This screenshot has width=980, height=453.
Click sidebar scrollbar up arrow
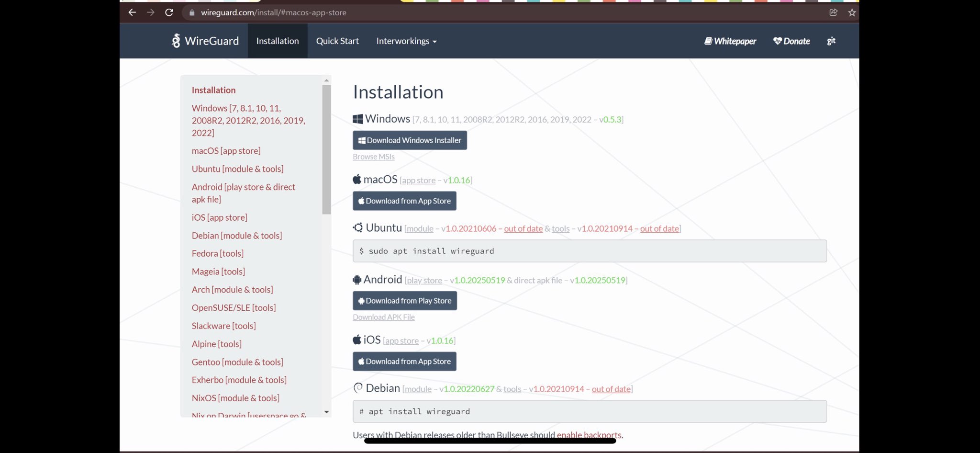click(326, 80)
